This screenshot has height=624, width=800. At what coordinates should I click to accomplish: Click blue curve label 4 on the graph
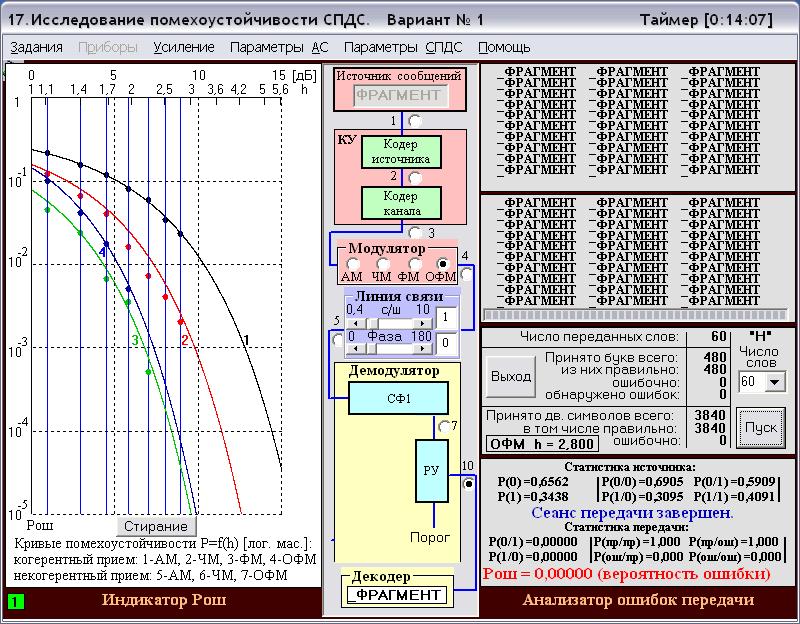103,252
